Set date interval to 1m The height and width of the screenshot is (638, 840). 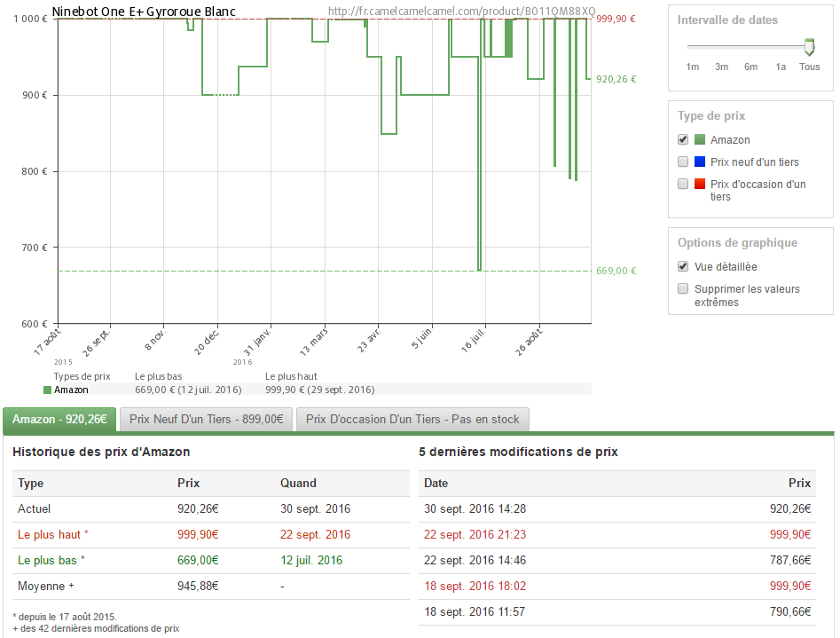(x=692, y=67)
